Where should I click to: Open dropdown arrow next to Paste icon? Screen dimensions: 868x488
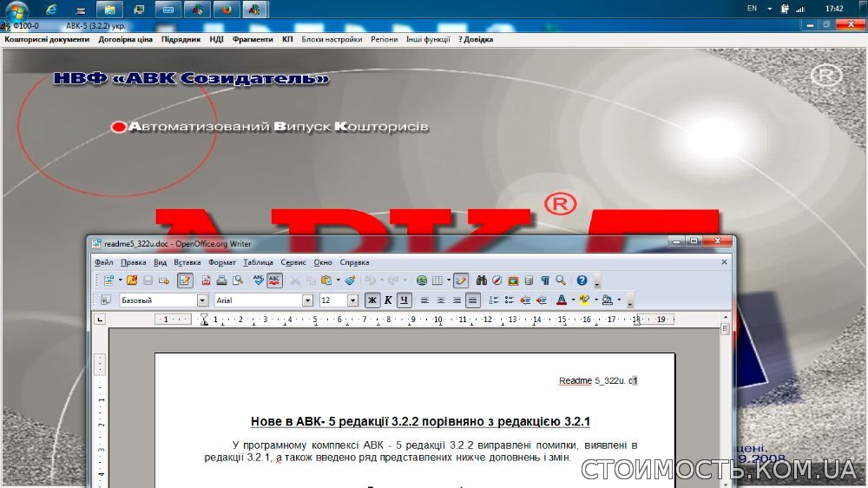click(x=339, y=280)
